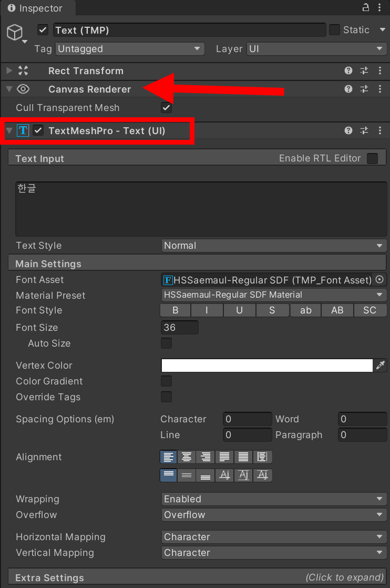Lock the Inspector panel
Image resolution: width=390 pixels, height=588 pixels.
(x=366, y=7)
